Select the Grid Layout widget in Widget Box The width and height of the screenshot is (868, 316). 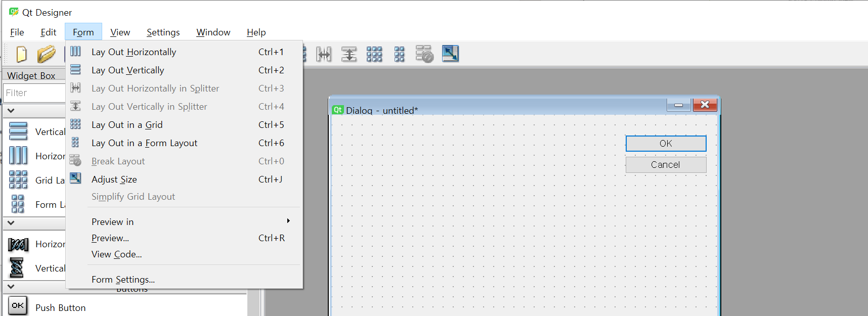[18, 180]
